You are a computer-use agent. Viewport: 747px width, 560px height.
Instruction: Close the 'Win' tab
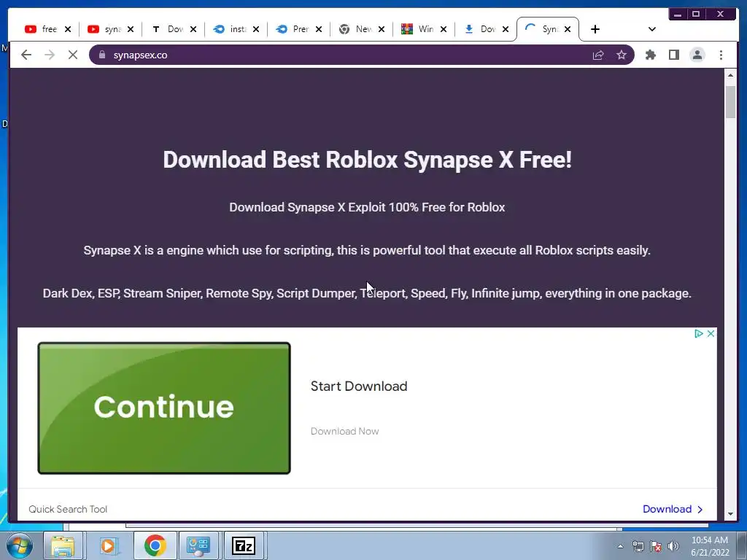pyautogui.click(x=444, y=29)
